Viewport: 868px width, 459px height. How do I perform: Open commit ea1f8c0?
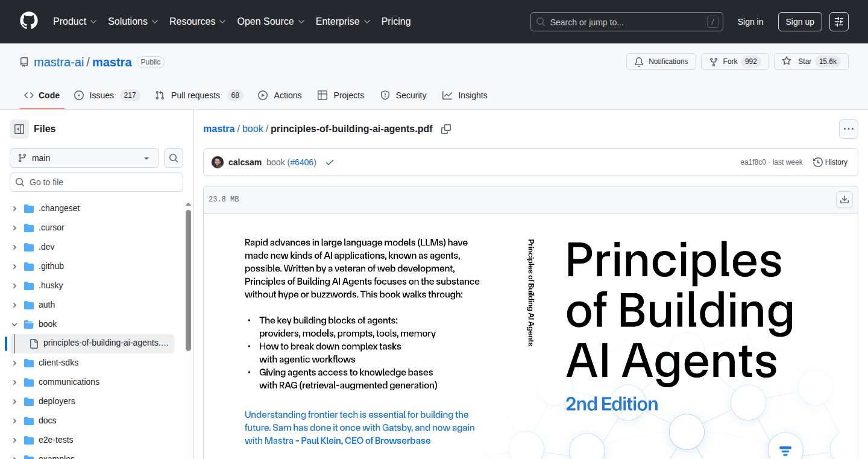[753, 162]
